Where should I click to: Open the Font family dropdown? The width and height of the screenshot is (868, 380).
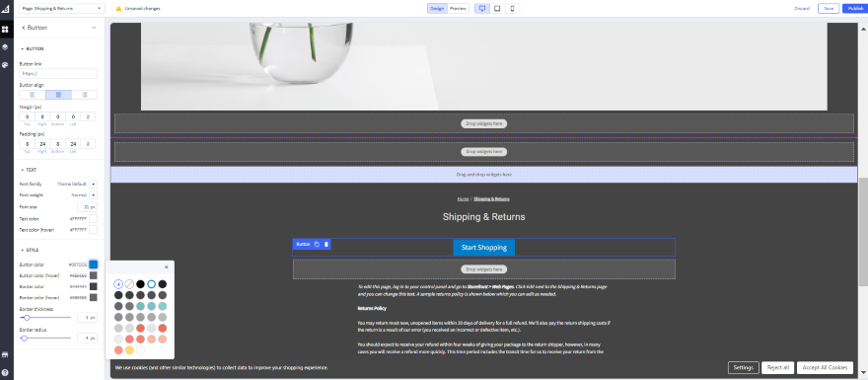pos(93,184)
